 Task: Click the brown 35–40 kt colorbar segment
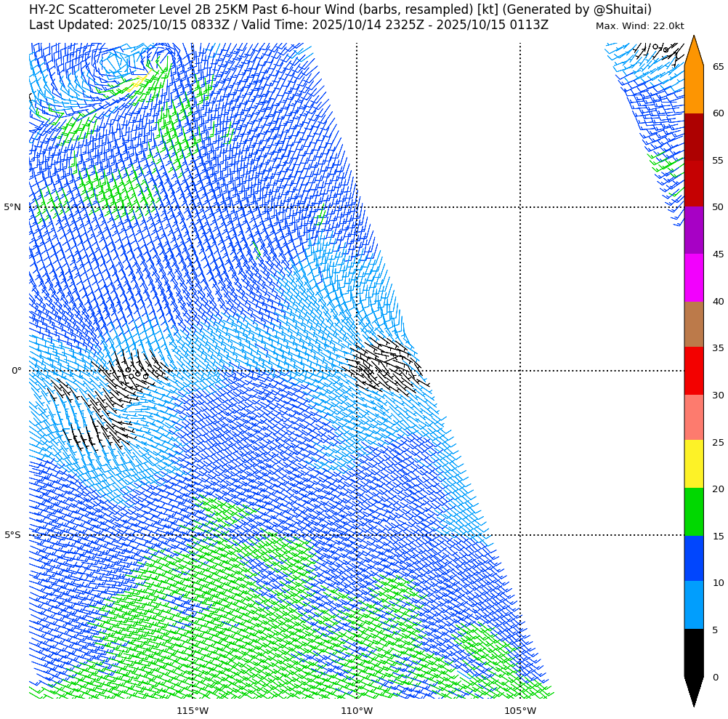click(x=694, y=324)
